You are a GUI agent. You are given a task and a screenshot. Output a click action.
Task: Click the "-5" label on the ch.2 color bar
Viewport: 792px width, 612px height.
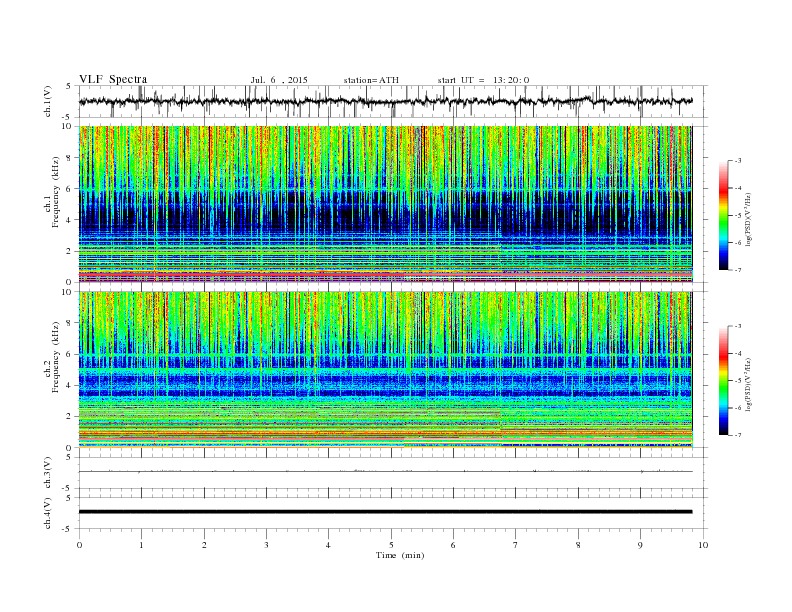(738, 381)
